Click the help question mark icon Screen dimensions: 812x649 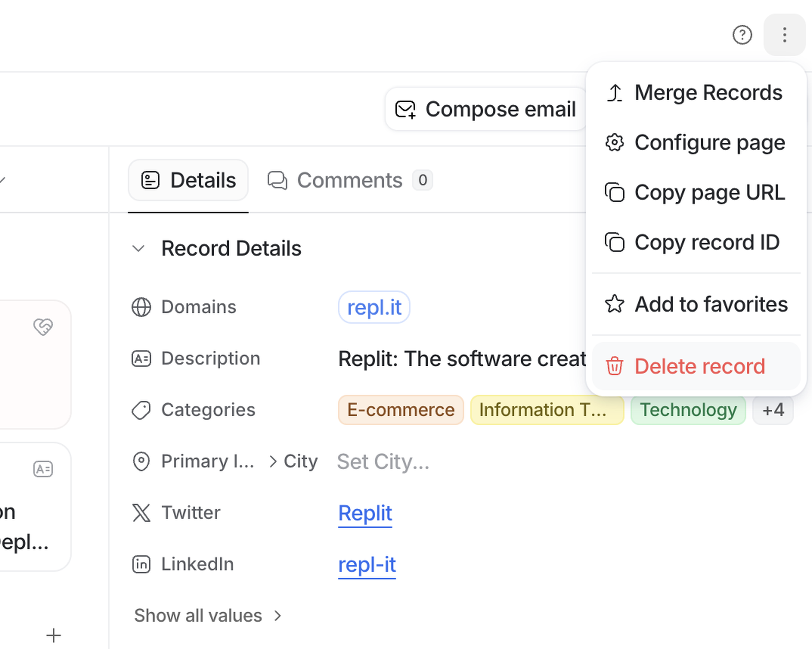pyautogui.click(x=742, y=35)
